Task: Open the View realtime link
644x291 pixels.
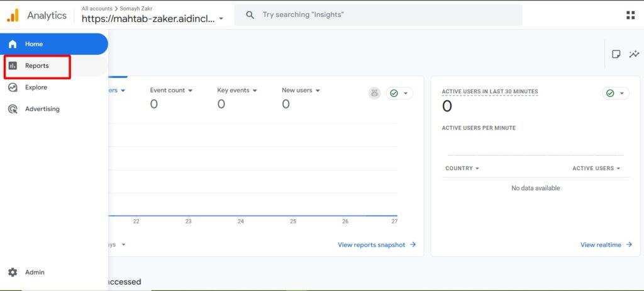Action: click(x=606, y=245)
